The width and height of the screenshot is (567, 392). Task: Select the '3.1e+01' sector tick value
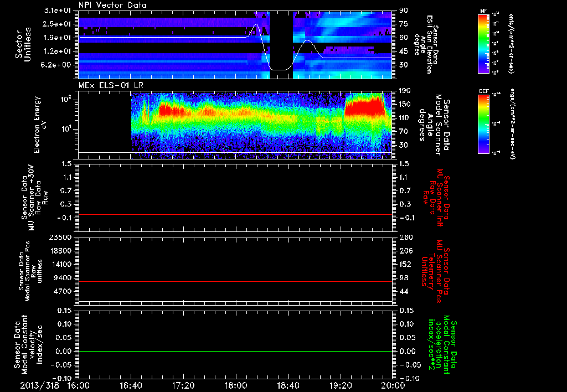[57, 11]
